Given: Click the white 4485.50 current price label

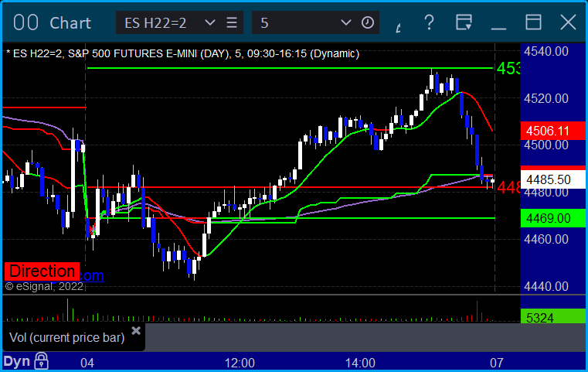Looking at the screenshot, I should point(553,179).
